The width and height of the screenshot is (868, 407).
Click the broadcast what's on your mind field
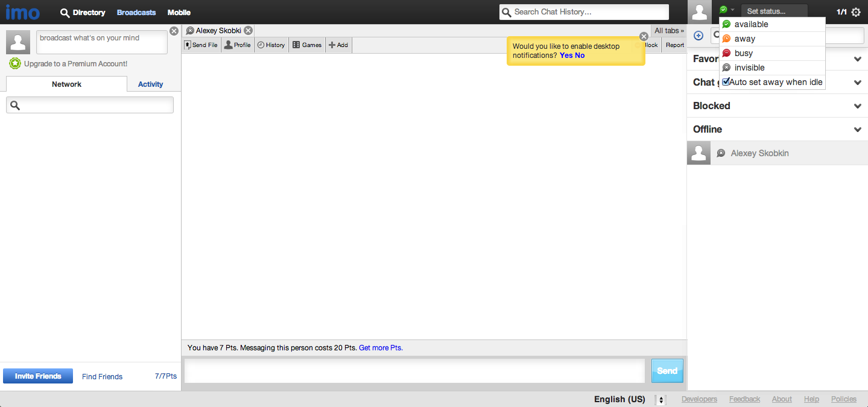click(102, 42)
